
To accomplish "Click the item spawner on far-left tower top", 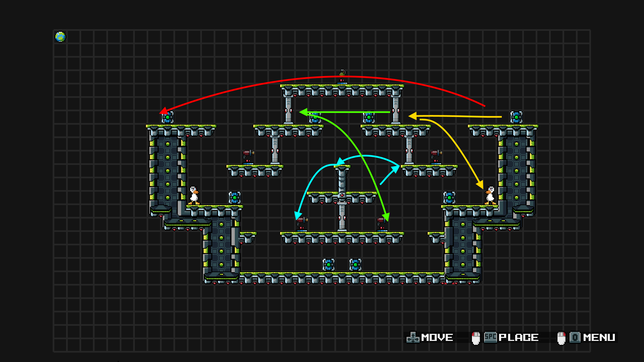I will point(168,118).
